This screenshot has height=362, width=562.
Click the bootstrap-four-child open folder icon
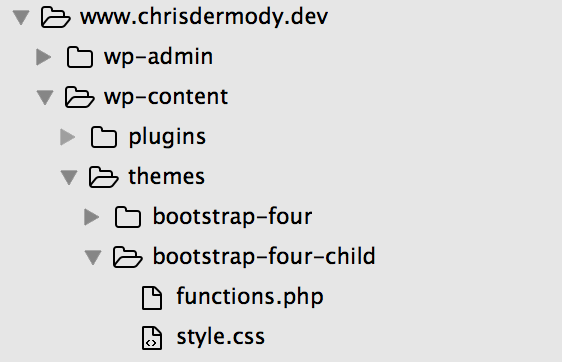click(127, 257)
